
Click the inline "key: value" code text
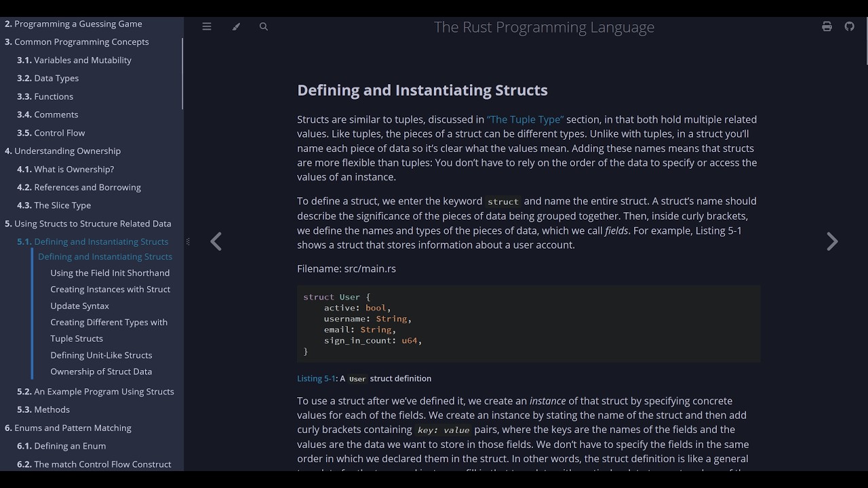[x=443, y=430]
